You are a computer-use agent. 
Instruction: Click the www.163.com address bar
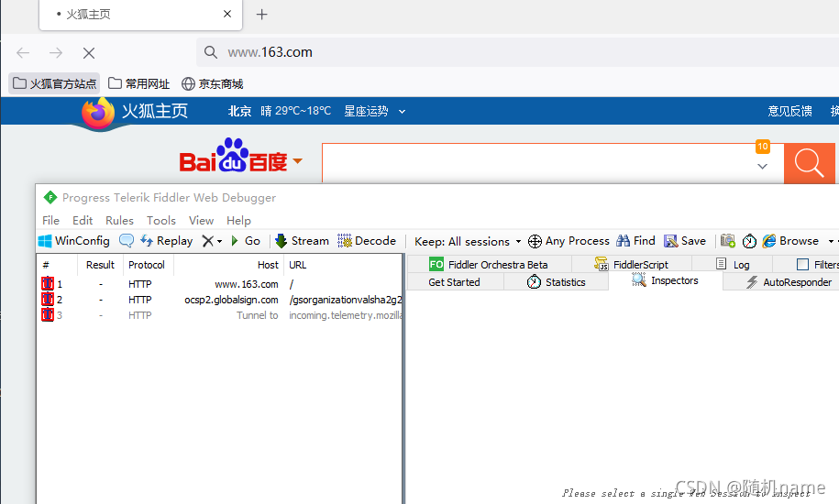[517, 52]
